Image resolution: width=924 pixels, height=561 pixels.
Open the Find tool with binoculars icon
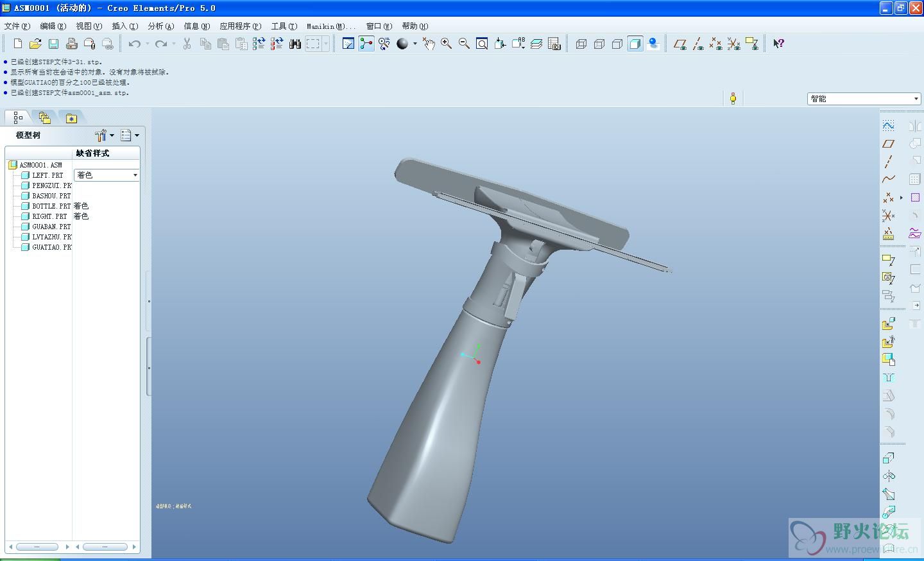click(295, 44)
